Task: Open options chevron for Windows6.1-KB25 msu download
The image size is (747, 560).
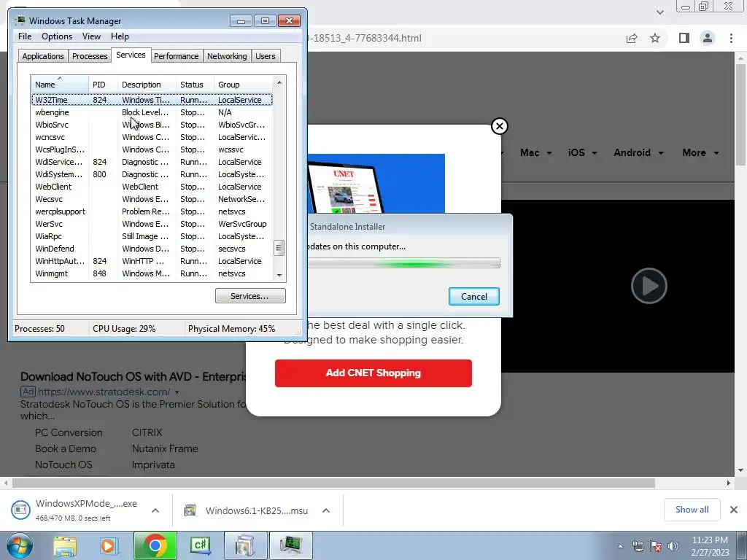Action: tap(326, 510)
